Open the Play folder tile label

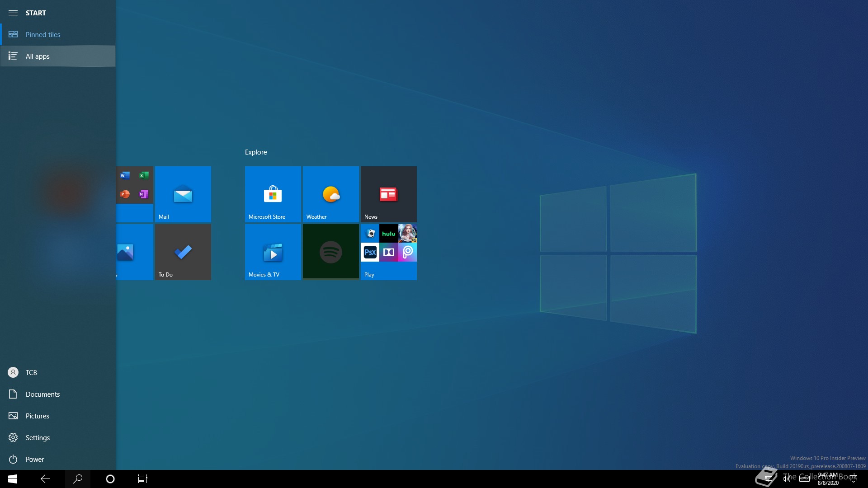[x=369, y=275]
